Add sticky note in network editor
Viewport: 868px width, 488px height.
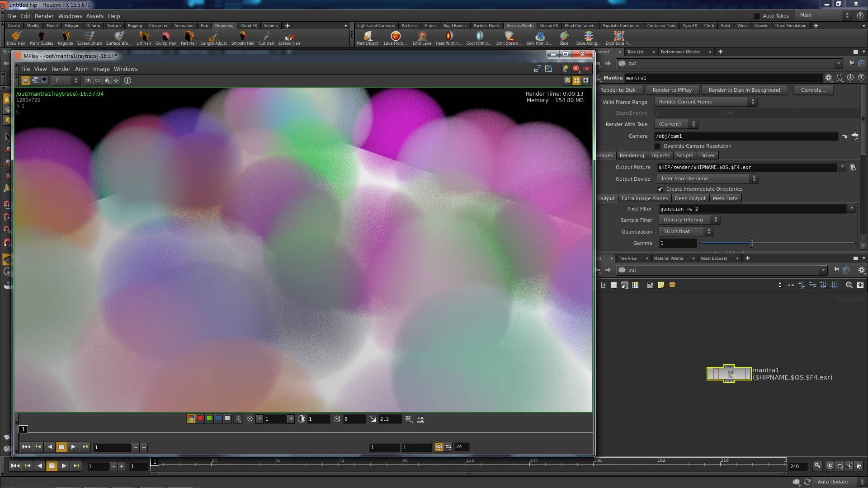[x=661, y=285]
